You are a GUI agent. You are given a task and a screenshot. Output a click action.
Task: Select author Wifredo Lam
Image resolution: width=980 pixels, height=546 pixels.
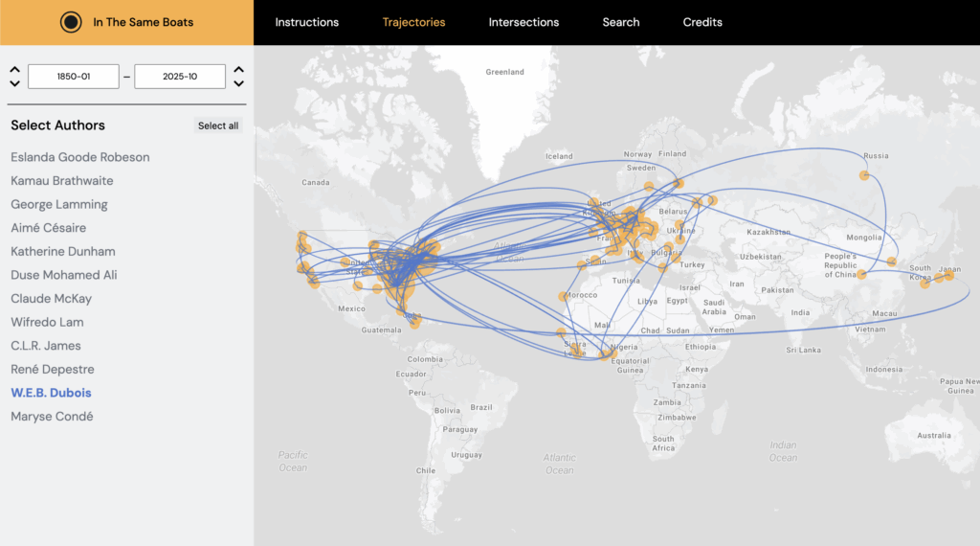(47, 322)
